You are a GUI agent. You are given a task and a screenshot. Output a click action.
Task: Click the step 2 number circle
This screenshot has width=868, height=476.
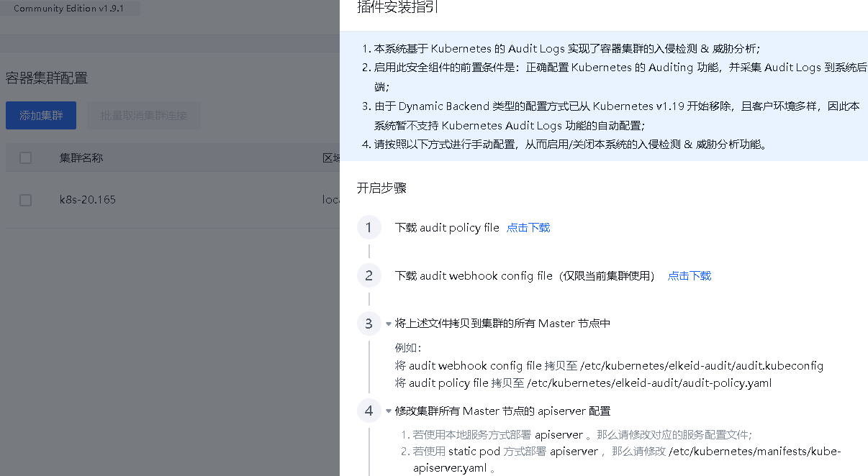369,276
